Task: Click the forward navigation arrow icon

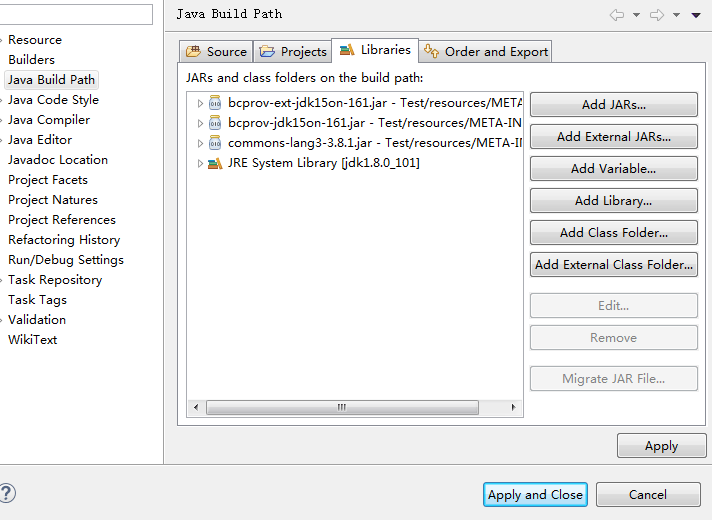Action: [657, 15]
